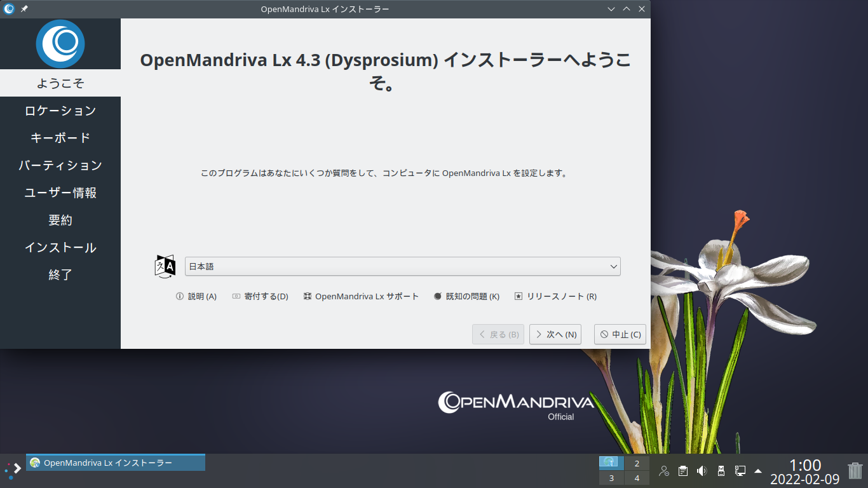Click the OpenMandriva Lx インストーラー taskbar entry
868x488 pixels.
pyautogui.click(x=116, y=463)
